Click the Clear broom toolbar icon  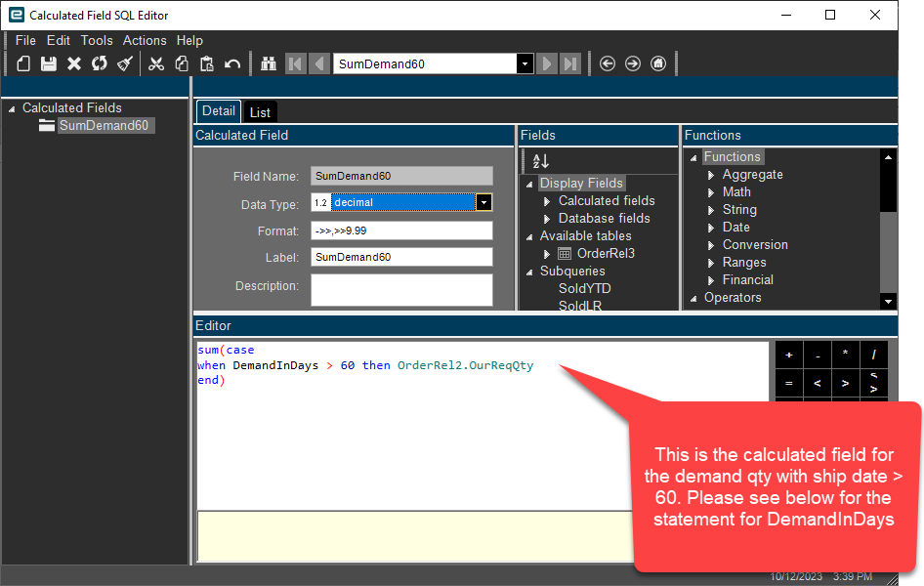pos(125,63)
